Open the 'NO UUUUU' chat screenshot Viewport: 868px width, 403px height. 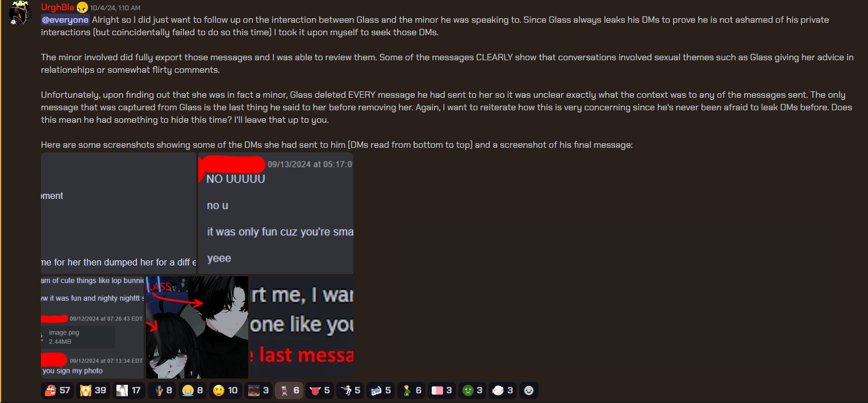276,213
